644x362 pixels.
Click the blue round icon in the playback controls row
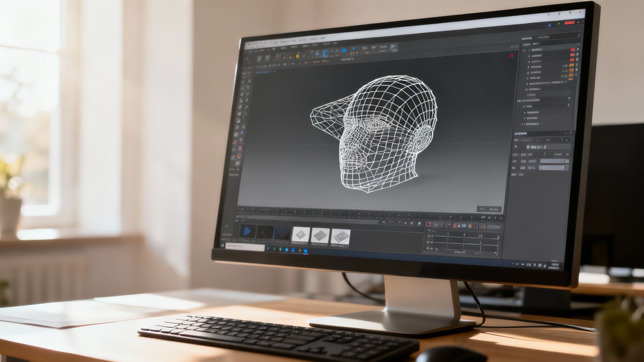[x=419, y=224]
